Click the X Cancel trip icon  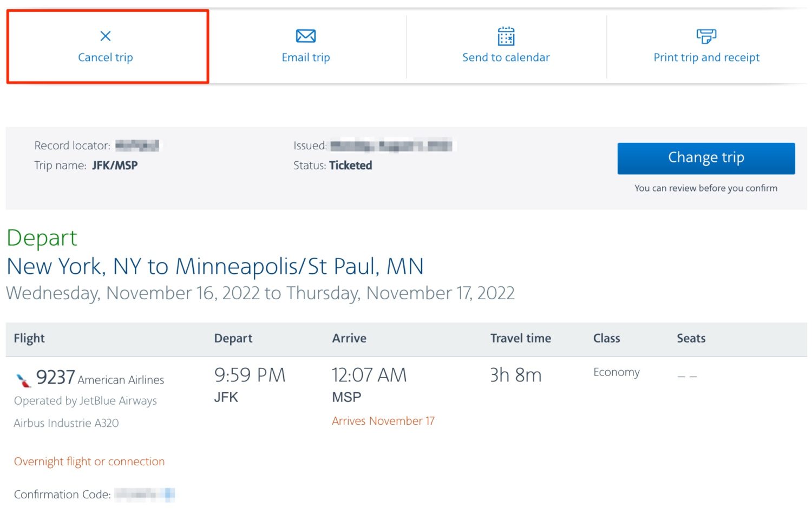coord(105,36)
